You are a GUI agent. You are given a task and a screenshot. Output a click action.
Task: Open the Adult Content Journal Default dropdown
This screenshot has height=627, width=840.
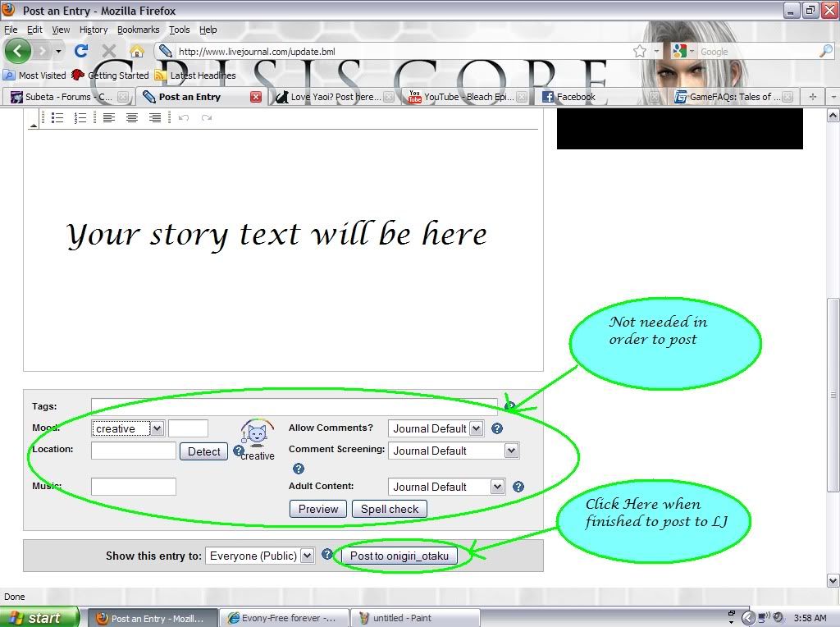[446, 487]
